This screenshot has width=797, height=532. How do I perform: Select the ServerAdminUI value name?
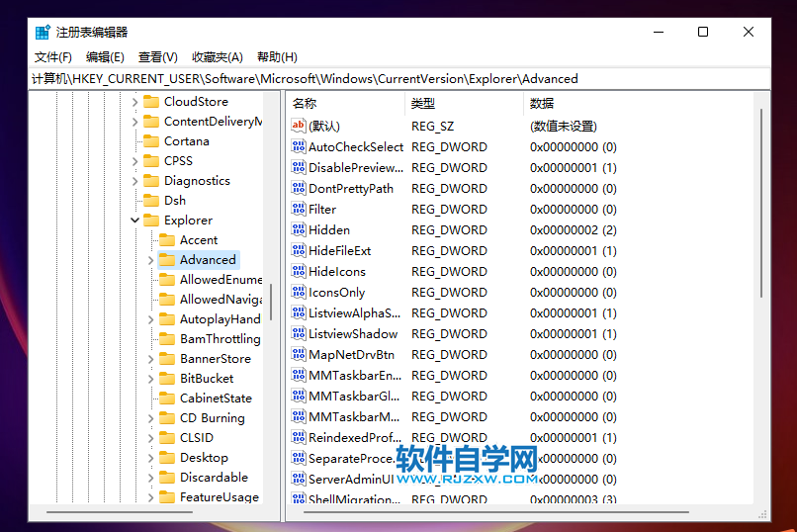351,480
